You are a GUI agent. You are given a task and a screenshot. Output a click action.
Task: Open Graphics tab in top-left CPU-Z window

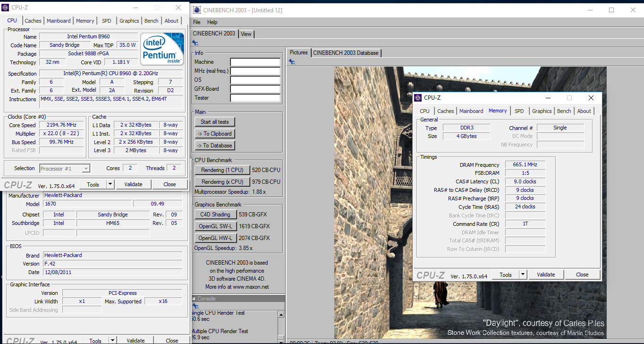[x=129, y=21]
